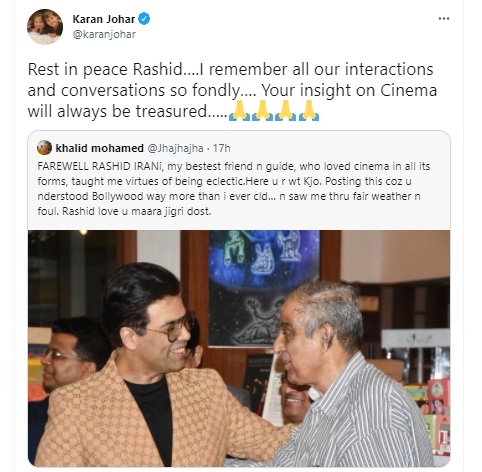Open the attached photo at the zodiac poster
The image size is (482, 472).
tap(263, 288)
